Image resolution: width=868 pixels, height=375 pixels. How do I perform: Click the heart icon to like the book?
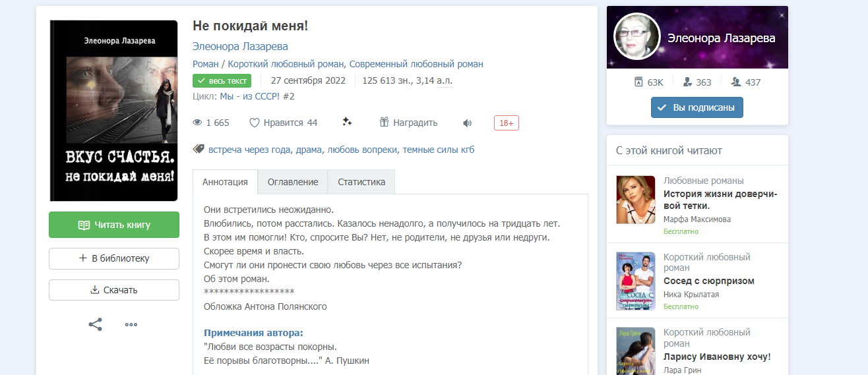click(x=255, y=123)
